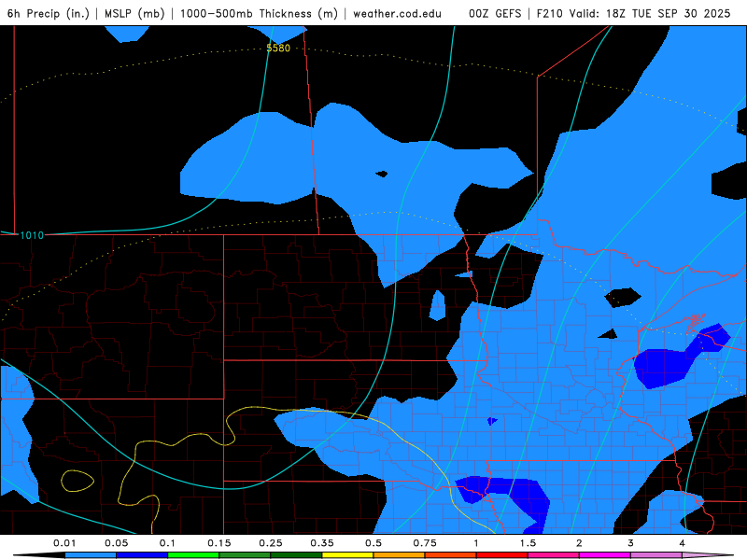The width and height of the screenshot is (747, 560).
Task: Select the legend swatch between 3 and 4
Action: [656, 555]
